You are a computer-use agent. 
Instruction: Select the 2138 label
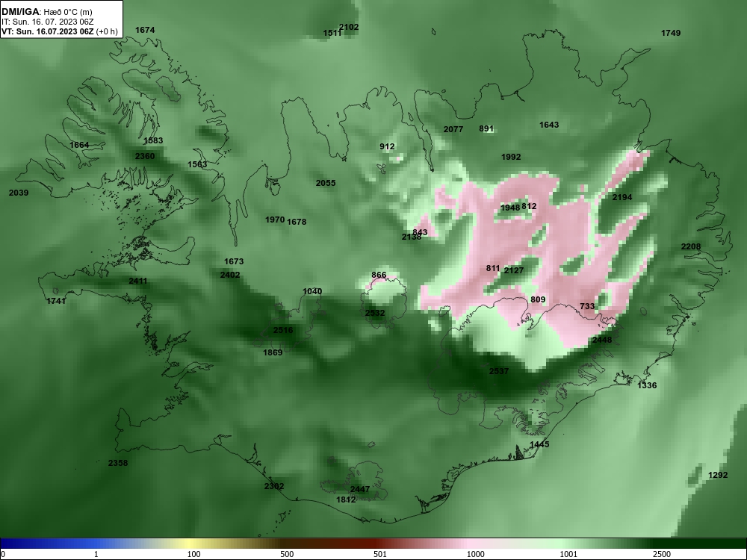coord(411,237)
